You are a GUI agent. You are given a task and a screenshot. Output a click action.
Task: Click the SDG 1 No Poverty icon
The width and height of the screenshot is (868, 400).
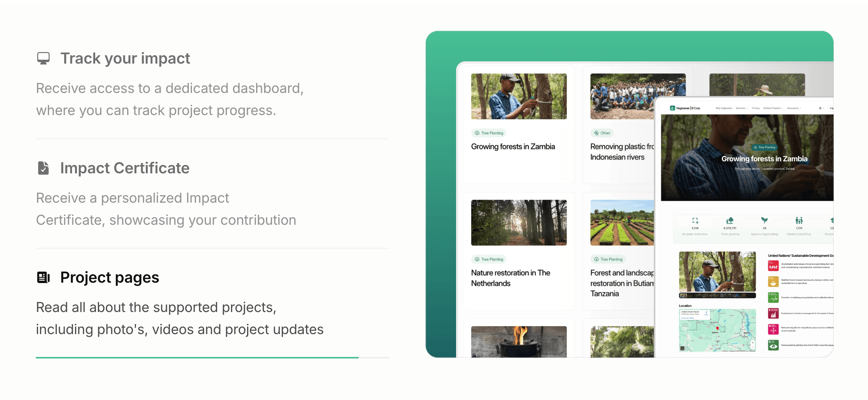[x=773, y=266]
